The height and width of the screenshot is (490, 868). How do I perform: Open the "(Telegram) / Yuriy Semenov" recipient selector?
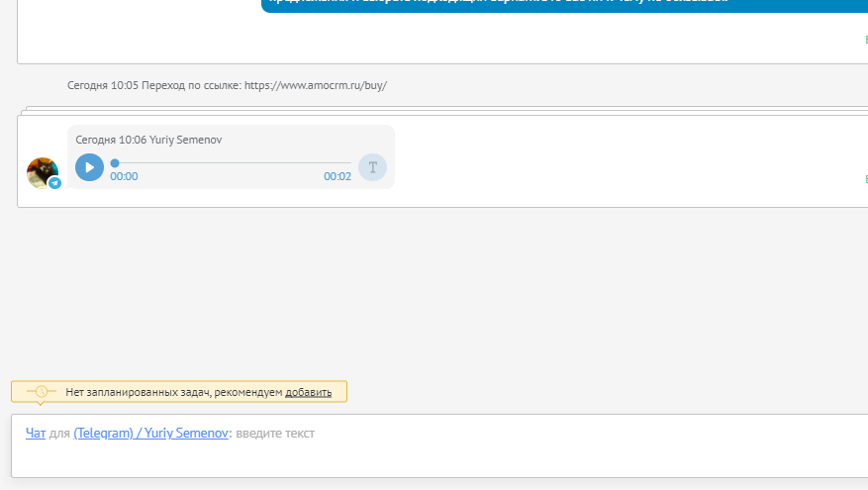click(x=150, y=434)
